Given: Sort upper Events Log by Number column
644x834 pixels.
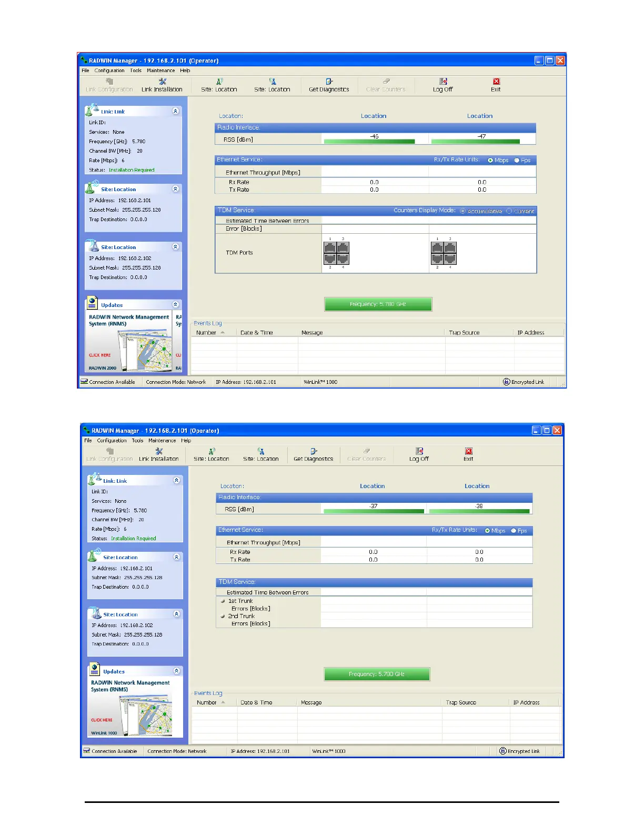Looking at the screenshot, I should (210, 333).
